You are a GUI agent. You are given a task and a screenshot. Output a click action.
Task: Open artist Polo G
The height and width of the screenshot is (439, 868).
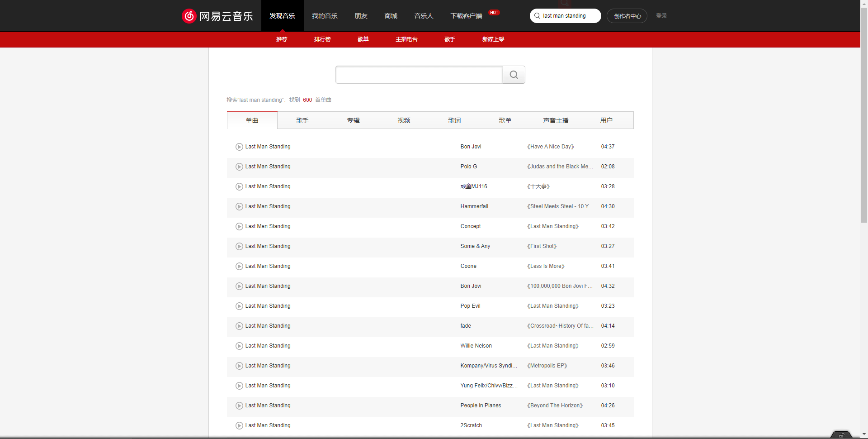[468, 167]
